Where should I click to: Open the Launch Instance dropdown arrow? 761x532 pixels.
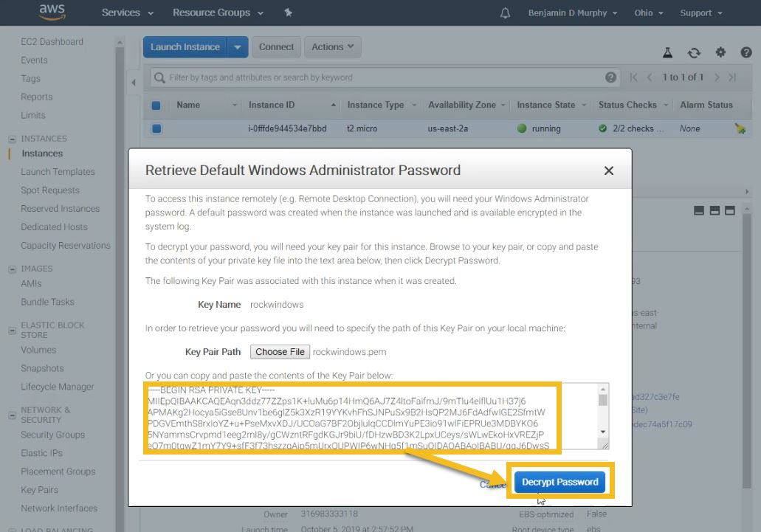238,47
